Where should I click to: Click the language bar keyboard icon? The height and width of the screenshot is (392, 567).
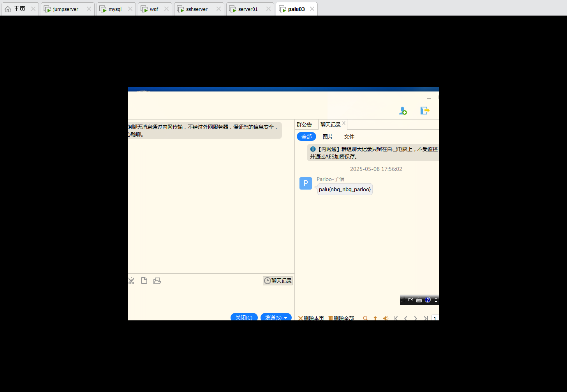click(419, 300)
